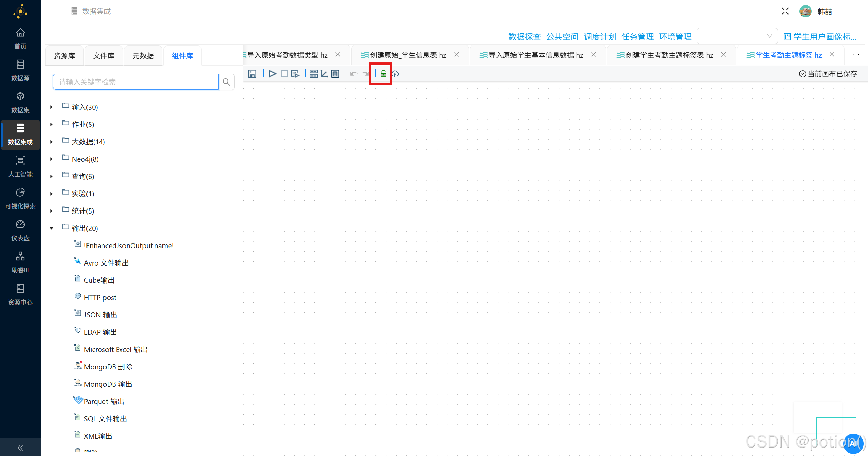Image resolution: width=868 pixels, height=456 pixels.
Task: Open 数据集 in the sidebar
Action: 20,103
